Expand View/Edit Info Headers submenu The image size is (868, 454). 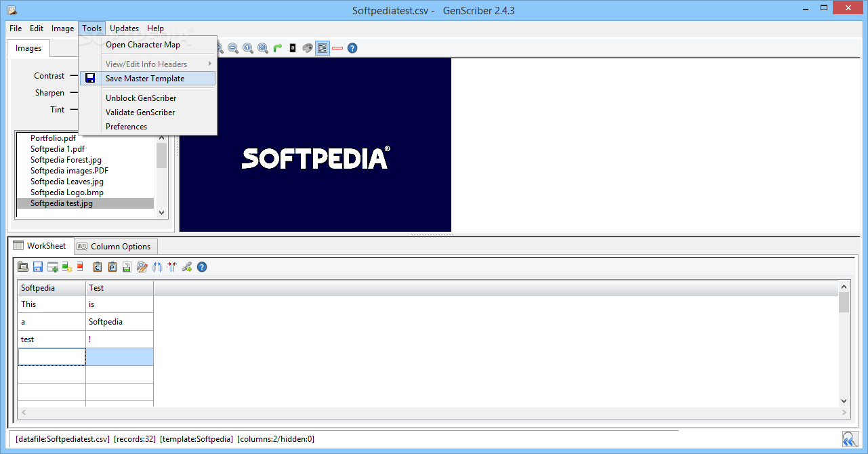(148, 64)
